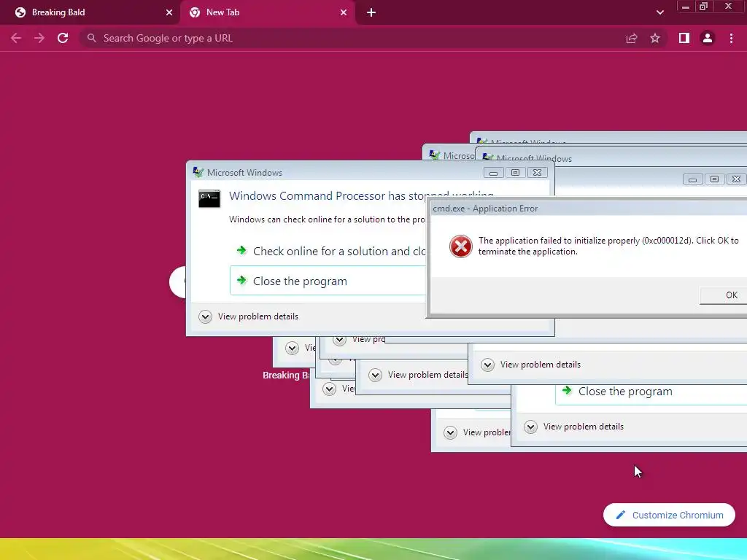Expand the cut-off 'View probler' details at bottom

477,432
